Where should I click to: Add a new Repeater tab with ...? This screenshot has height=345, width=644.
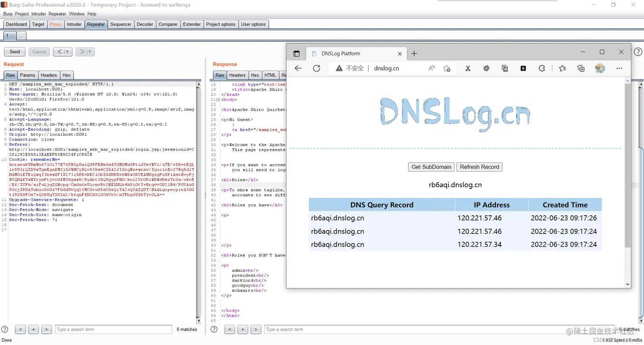[21, 36]
